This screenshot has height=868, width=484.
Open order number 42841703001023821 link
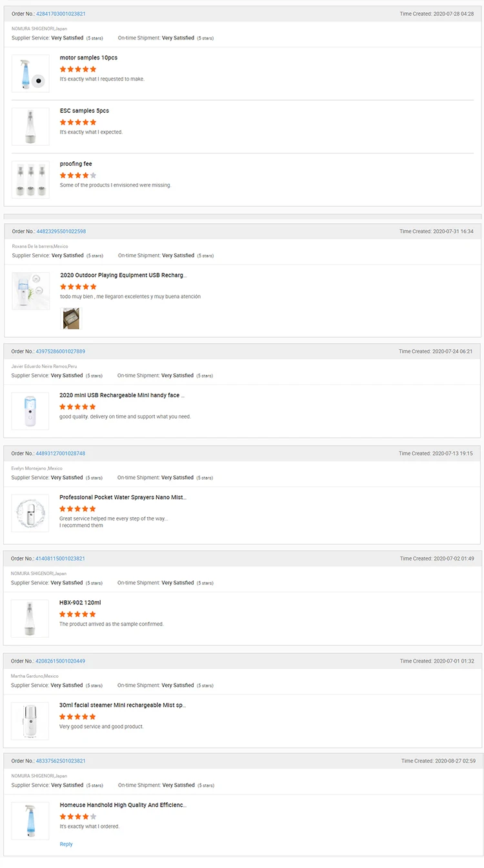coord(61,14)
